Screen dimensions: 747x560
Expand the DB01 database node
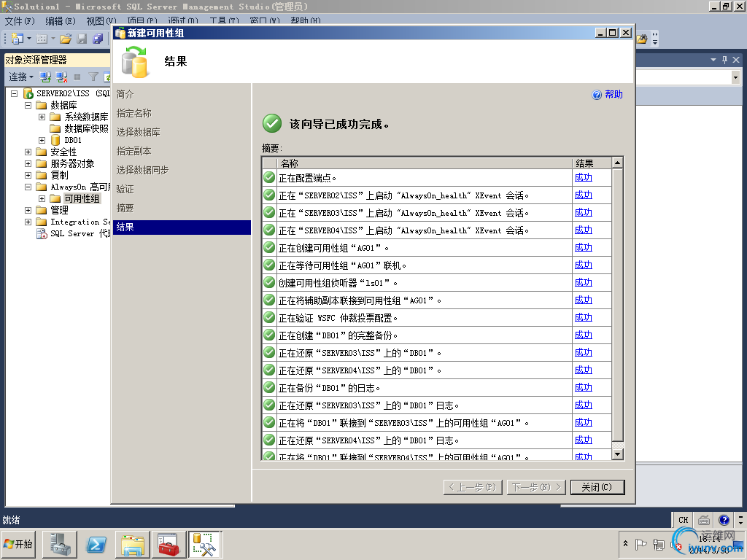click(42, 140)
